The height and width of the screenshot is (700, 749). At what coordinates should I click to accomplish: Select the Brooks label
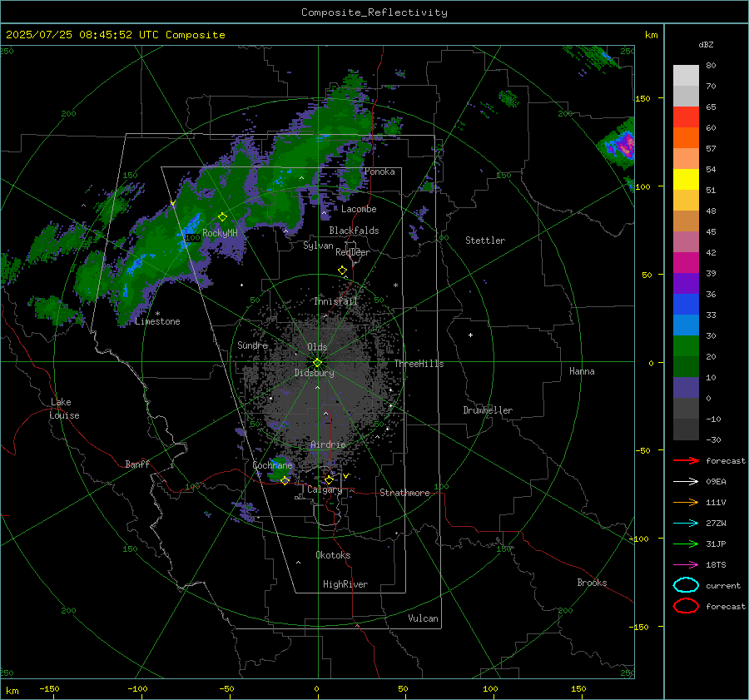point(592,583)
